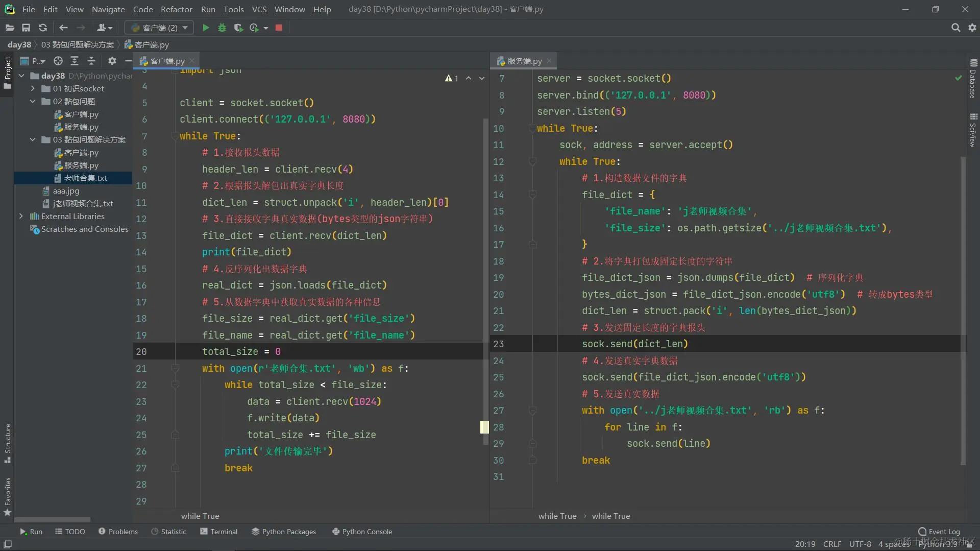Click the CRLF line separator status
Image resolution: width=980 pixels, height=551 pixels.
point(832,544)
